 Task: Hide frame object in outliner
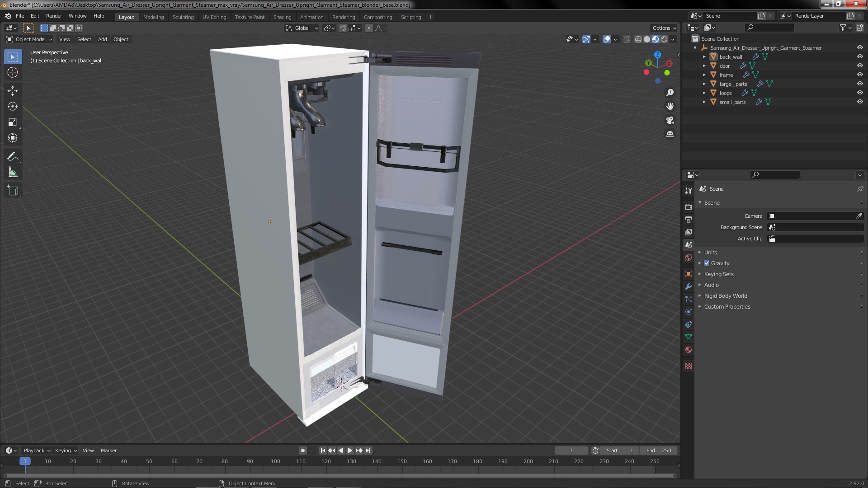point(859,75)
